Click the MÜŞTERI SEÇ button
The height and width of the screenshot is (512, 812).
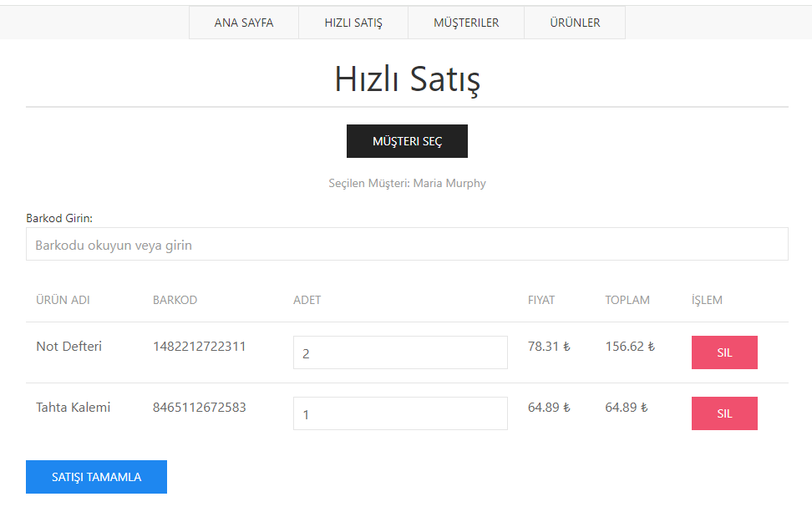[x=407, y=141]
